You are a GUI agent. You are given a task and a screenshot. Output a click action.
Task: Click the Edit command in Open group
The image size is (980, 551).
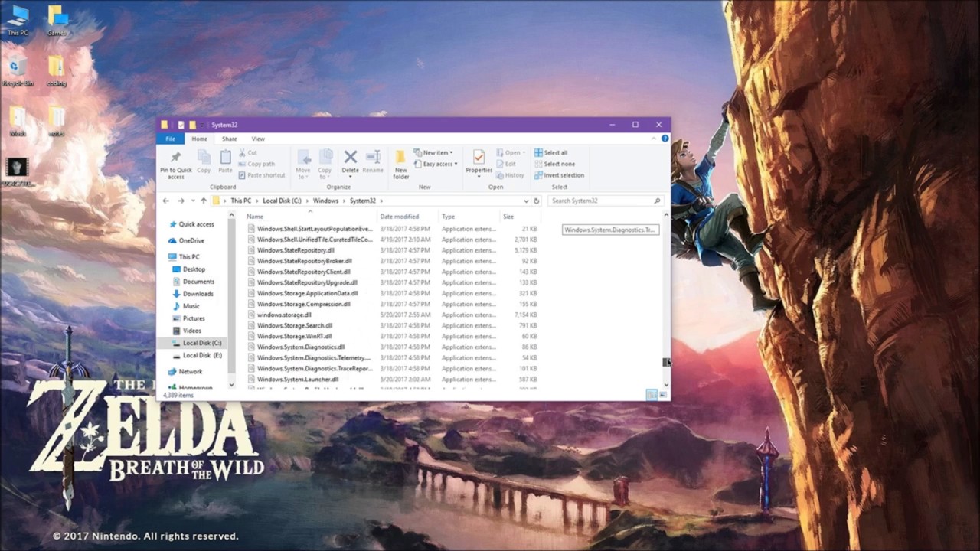[x=505, y=164]
